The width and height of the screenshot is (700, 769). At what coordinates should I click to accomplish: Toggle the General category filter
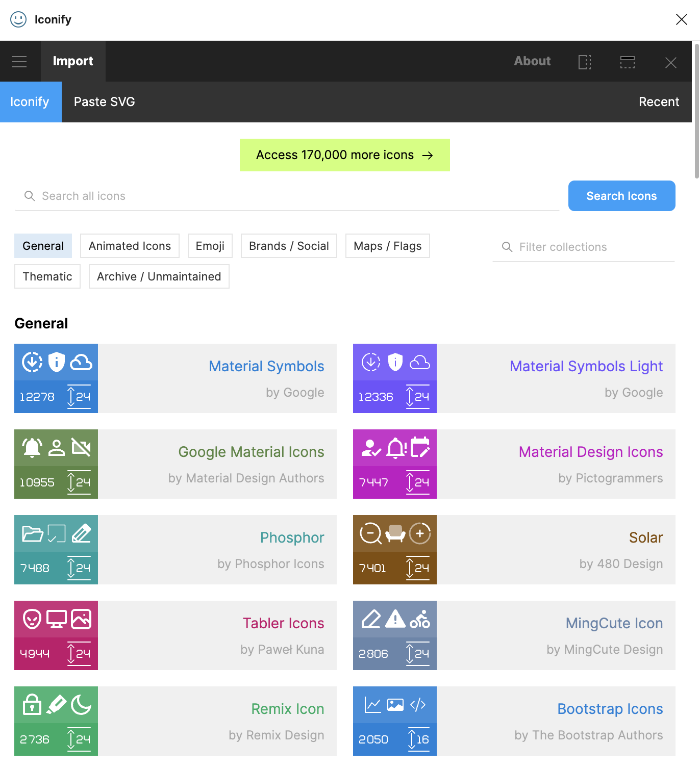(x=43, y=246)
